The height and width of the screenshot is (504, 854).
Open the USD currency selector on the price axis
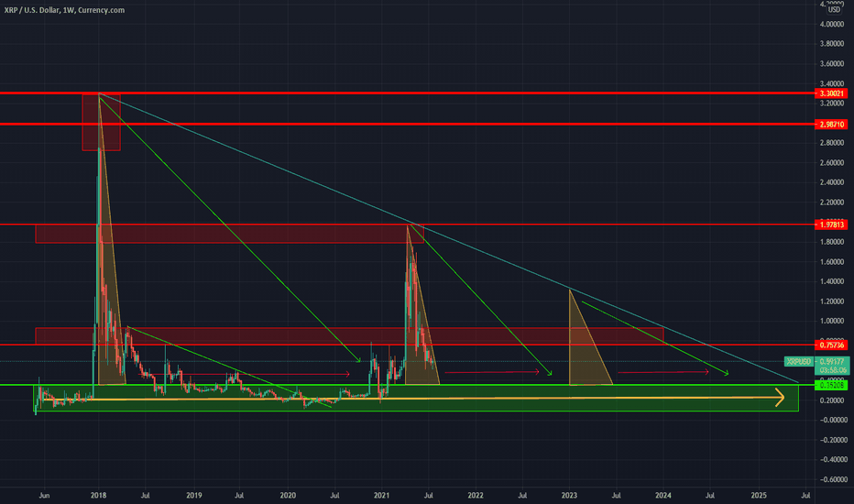pyautogui.click(x=834, y=10)
